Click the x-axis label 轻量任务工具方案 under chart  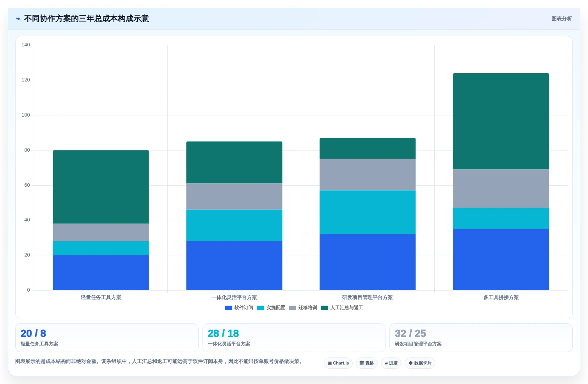click(x=101, y=297)
